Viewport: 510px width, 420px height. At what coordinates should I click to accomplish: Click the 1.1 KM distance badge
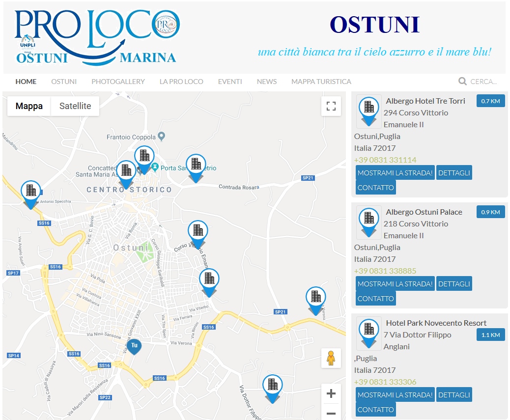coord(490,335)
